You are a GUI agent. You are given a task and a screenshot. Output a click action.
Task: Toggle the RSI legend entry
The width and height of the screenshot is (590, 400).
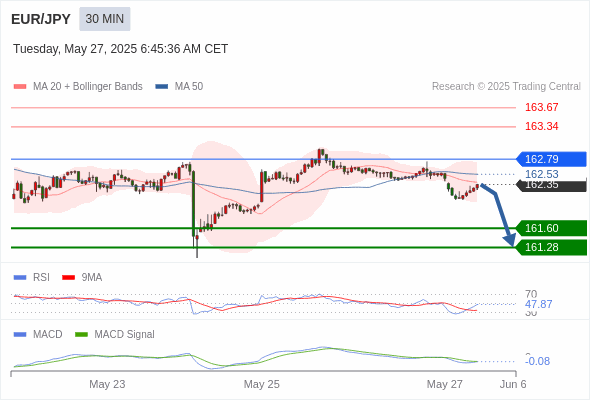(32, 277)
